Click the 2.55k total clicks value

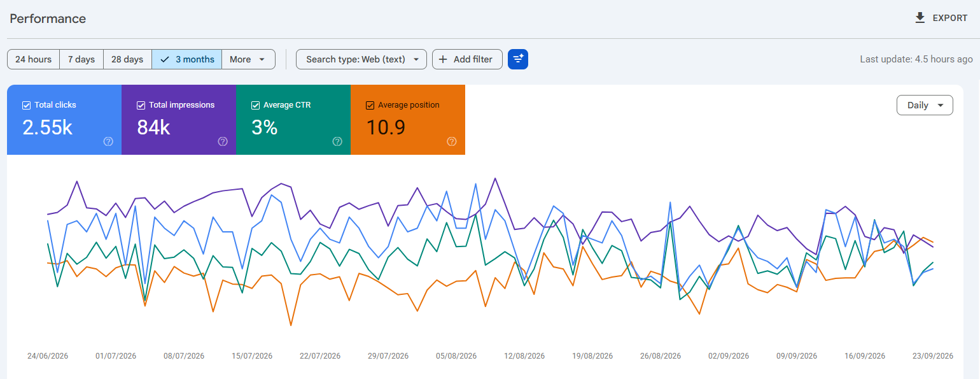click(47, 128)
